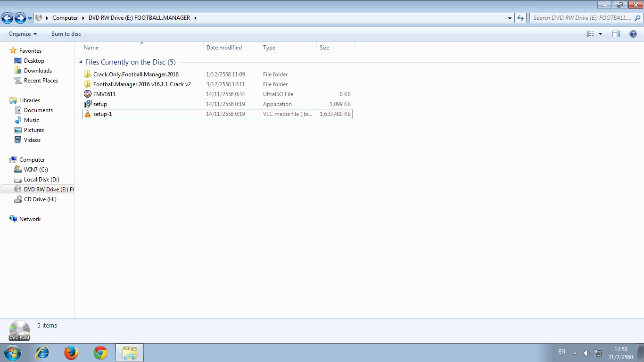Collapse Files Currently on the Disc group

[x=81, y=62]
